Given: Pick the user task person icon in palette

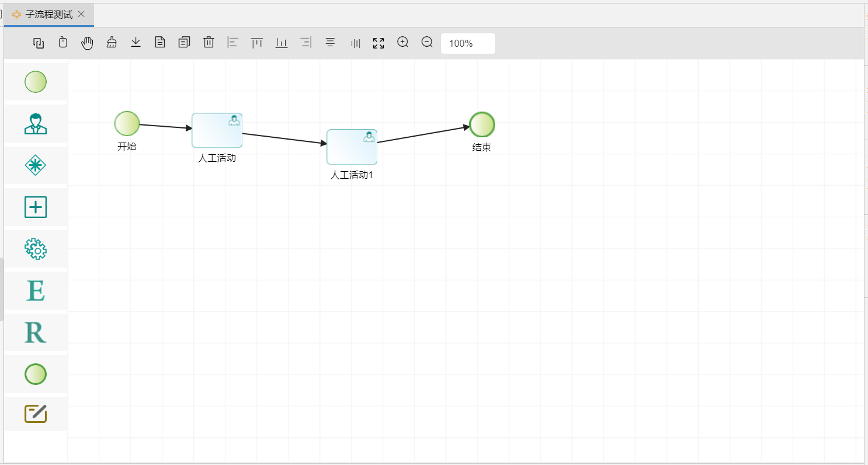Looking at the screenshot, I should tap(36, 123).
